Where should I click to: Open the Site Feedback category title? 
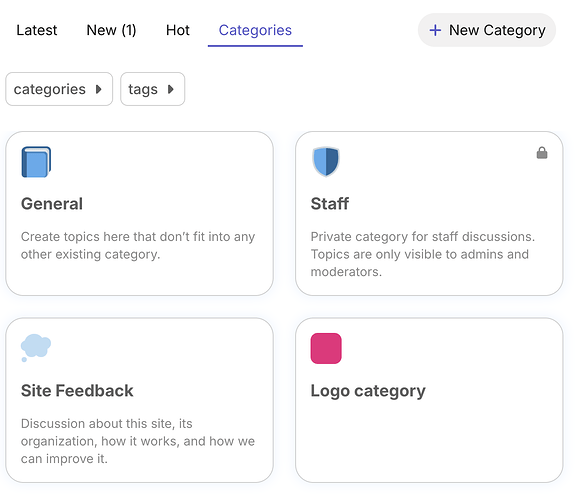(77, 391)
